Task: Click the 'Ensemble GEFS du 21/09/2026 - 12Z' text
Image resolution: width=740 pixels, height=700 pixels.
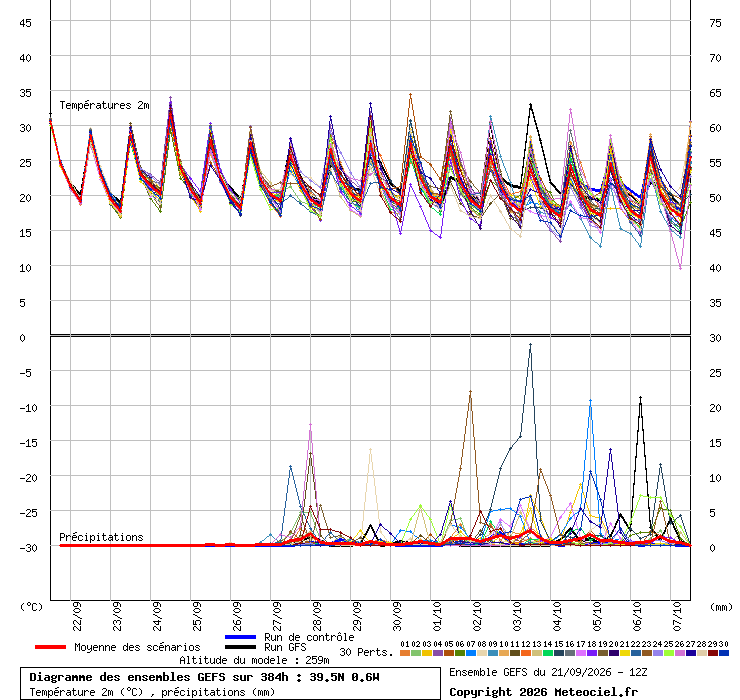Action: point(548,672)
